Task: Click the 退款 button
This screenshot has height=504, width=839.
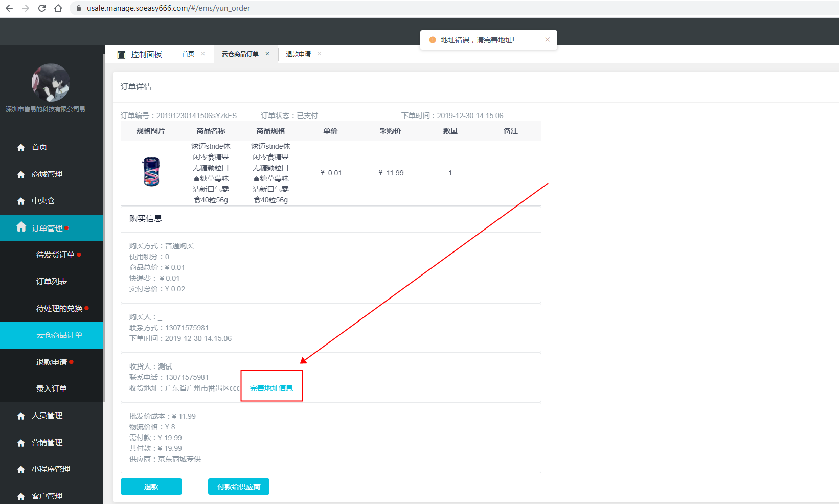Action: [x=151, y=487]
